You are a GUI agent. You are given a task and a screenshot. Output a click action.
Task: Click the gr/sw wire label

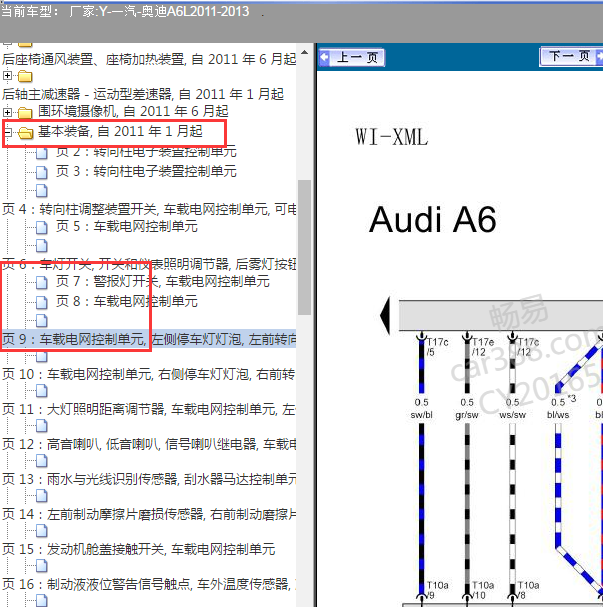467,415
